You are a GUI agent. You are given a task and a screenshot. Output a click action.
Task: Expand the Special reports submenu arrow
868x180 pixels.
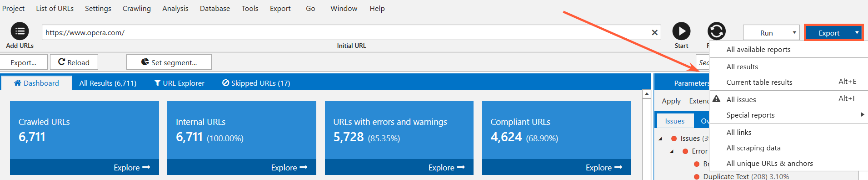[862, 115]
